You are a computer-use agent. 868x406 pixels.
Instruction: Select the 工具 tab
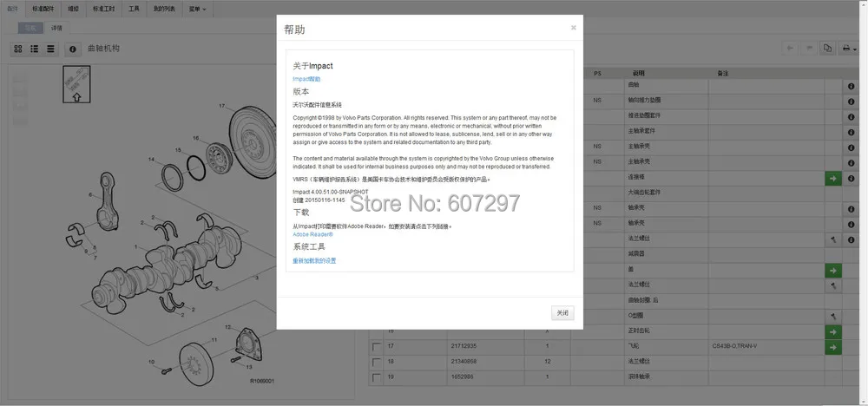pyautogui.click(x=134, y=9)
